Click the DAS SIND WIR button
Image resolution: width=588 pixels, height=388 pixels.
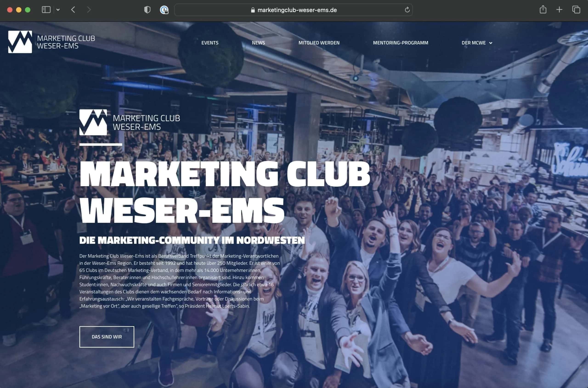click(107, 337)
